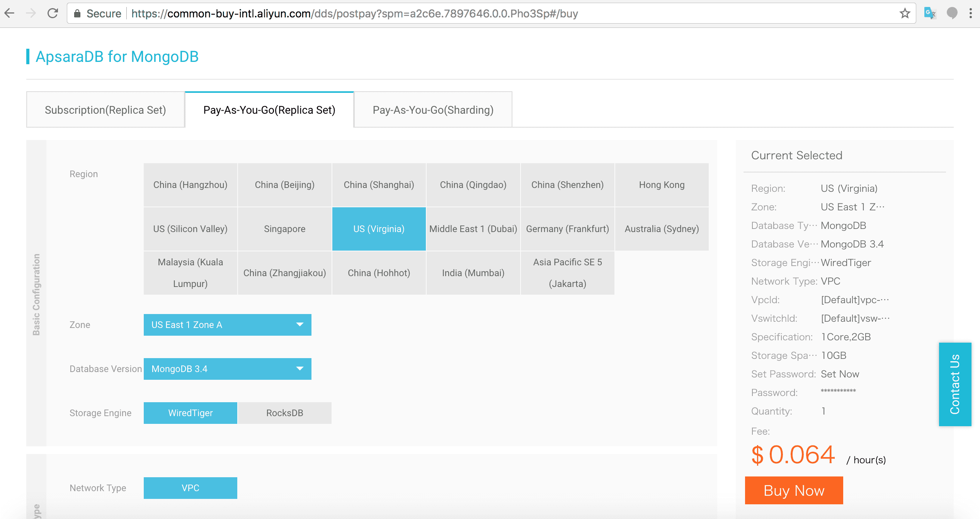Open Google Translate extension icon
The height and width of the screenshot is (519, 980).
coord(930,14)
